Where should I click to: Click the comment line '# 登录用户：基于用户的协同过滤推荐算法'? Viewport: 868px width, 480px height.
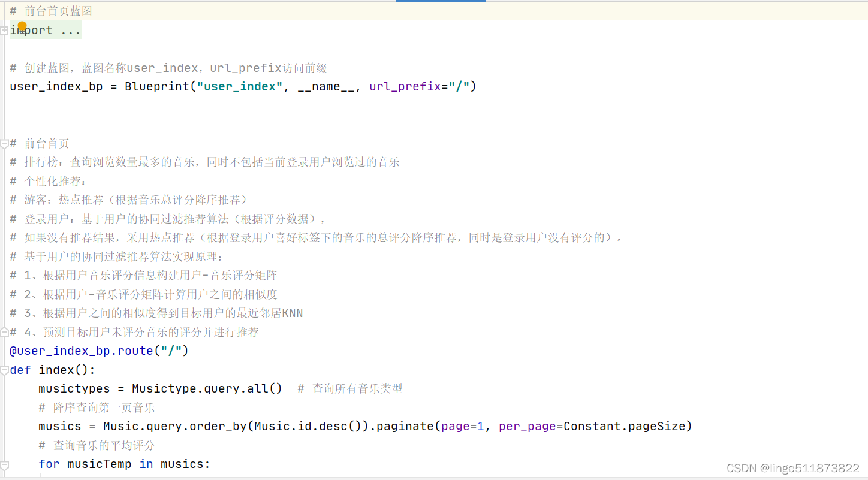click(x=168, y=219)
